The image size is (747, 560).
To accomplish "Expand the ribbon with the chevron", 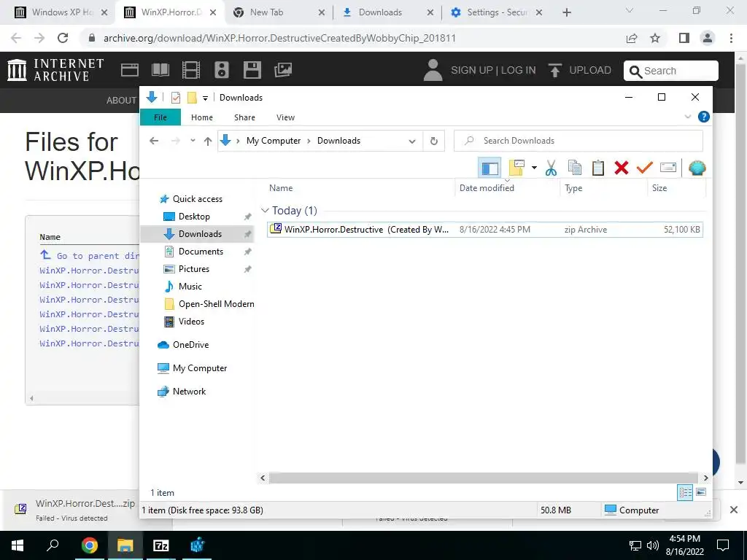I will coord(687,117).
